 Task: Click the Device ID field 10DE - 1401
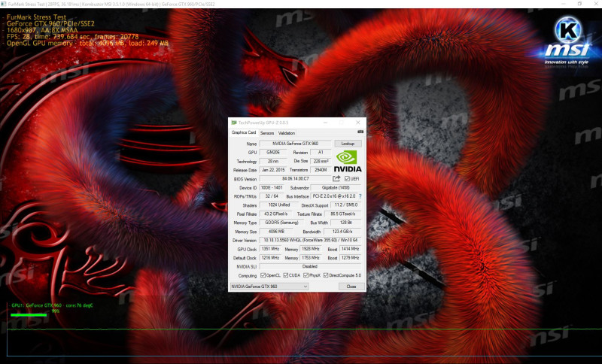tap(272, 187)
